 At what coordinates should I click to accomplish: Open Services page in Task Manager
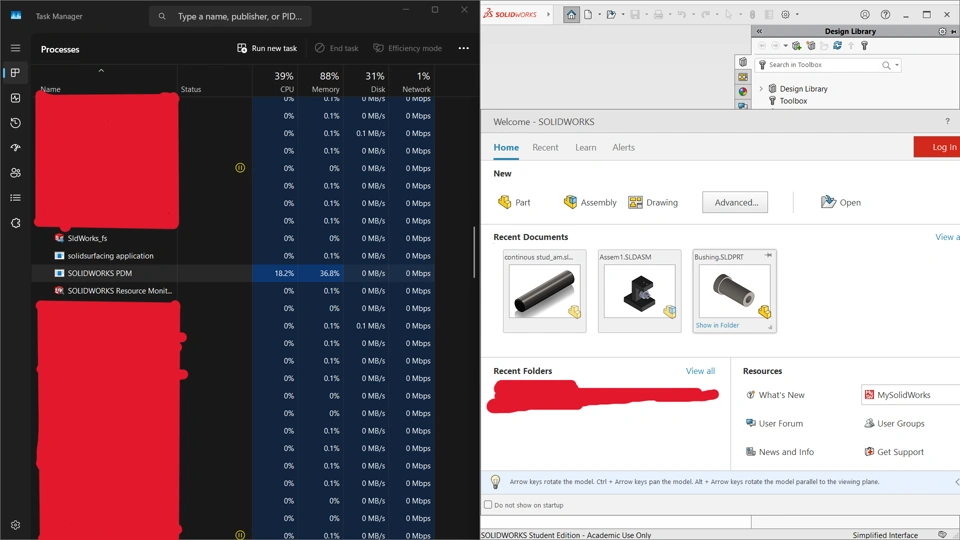15,223
